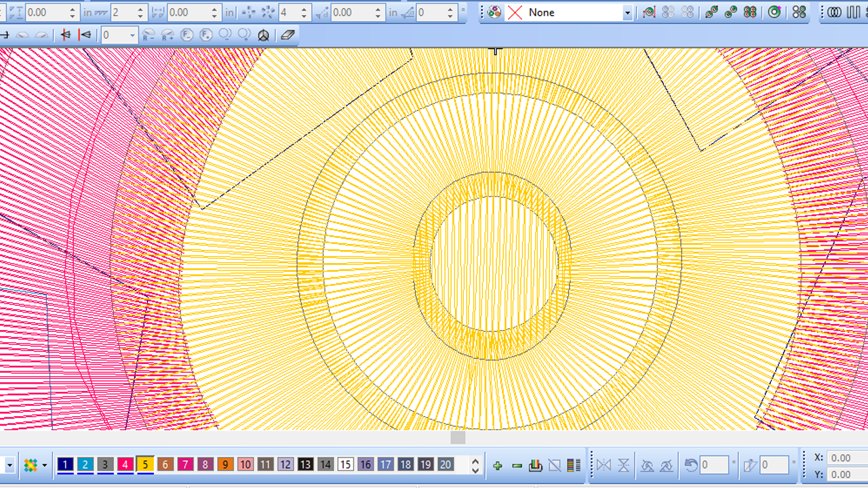
Task: Select the lavender color swatch 12
Action: pyautogui.click(x=285, y=464)
